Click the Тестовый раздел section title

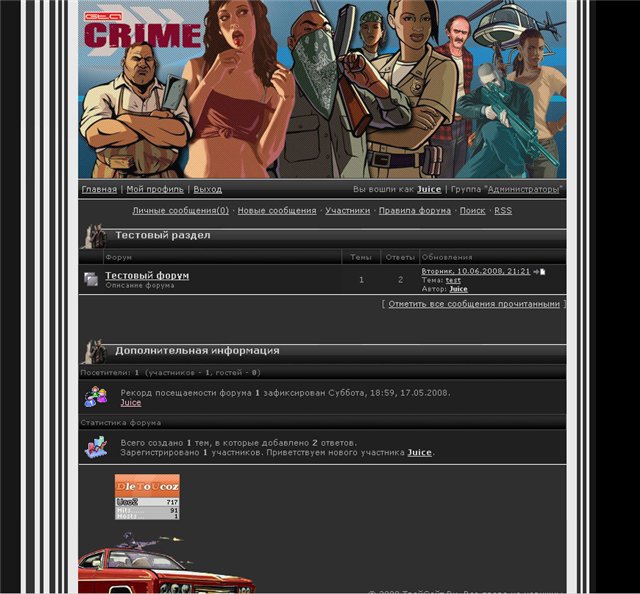pyautogui.click(x=163, y=235)
